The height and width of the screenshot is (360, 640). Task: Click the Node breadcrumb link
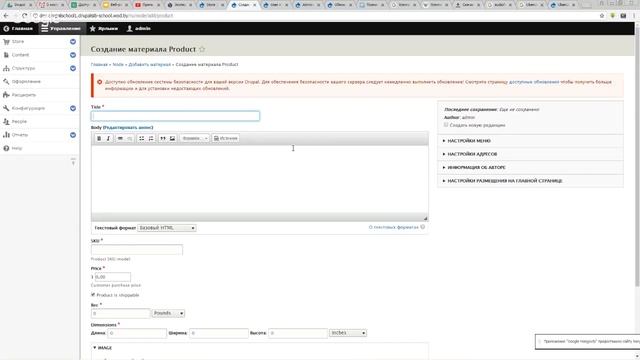[118, 64]
